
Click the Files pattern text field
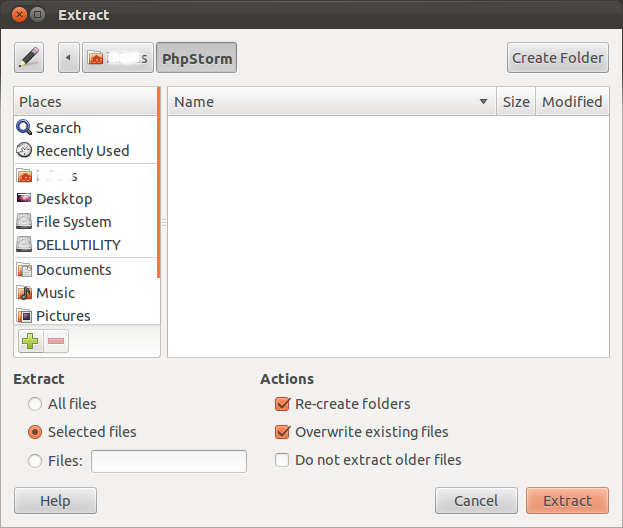(169, 461)
